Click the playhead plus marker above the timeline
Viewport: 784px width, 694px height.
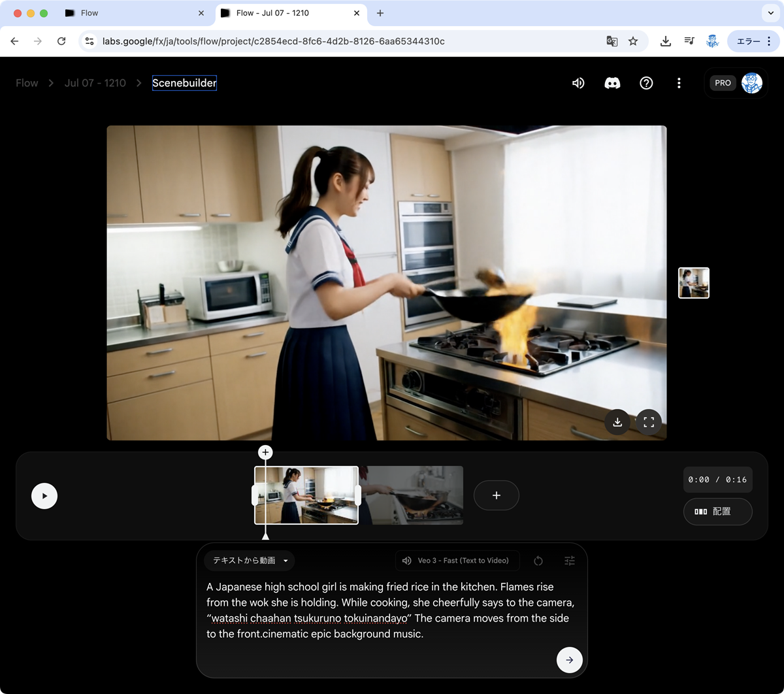pos(265,452)
